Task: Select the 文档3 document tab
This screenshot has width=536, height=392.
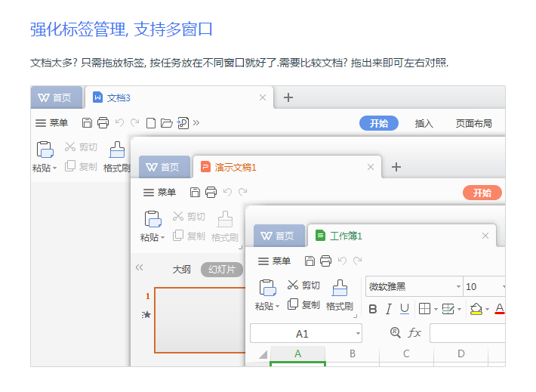Action: 179,98
